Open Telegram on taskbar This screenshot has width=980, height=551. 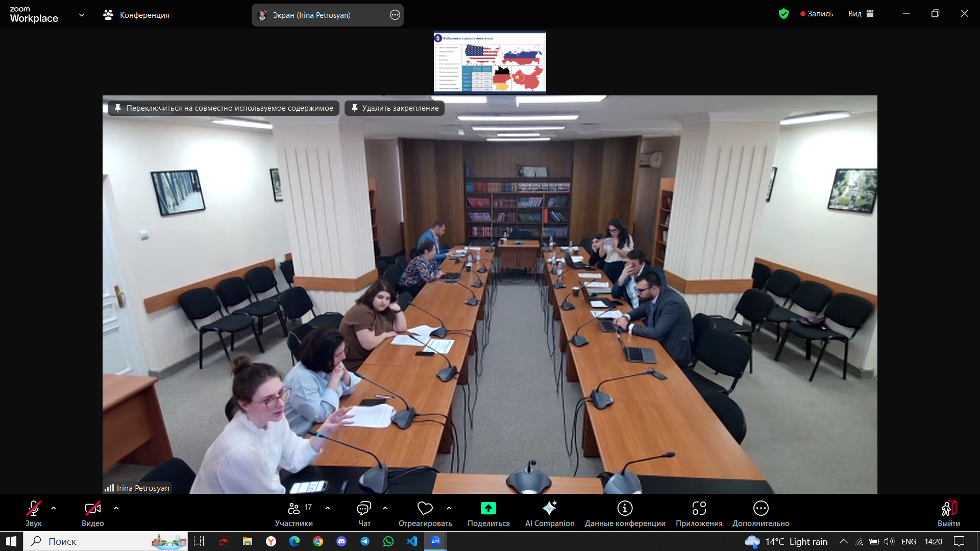(365, 541)
